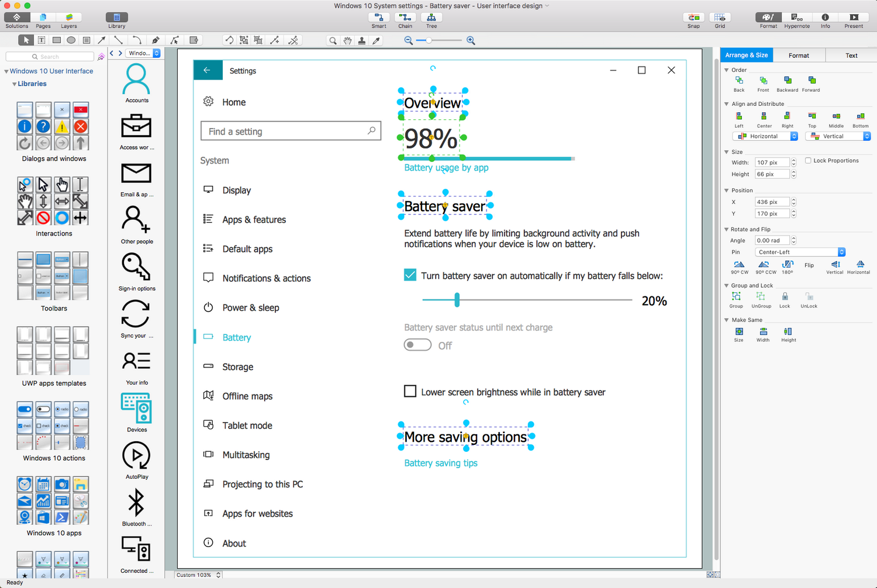Open the library selector dropdown Windo...
This screenshot has width=877, height=588.
(x=143, y=53)
